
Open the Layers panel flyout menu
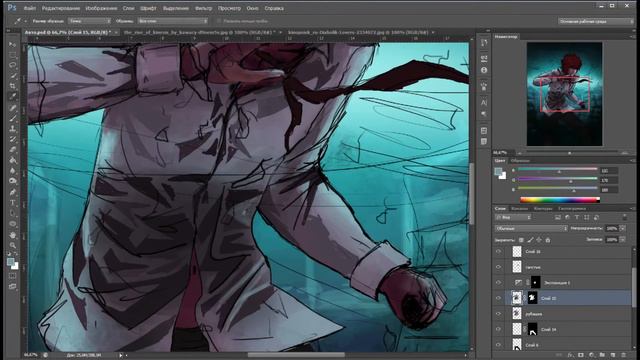(633, 209)
